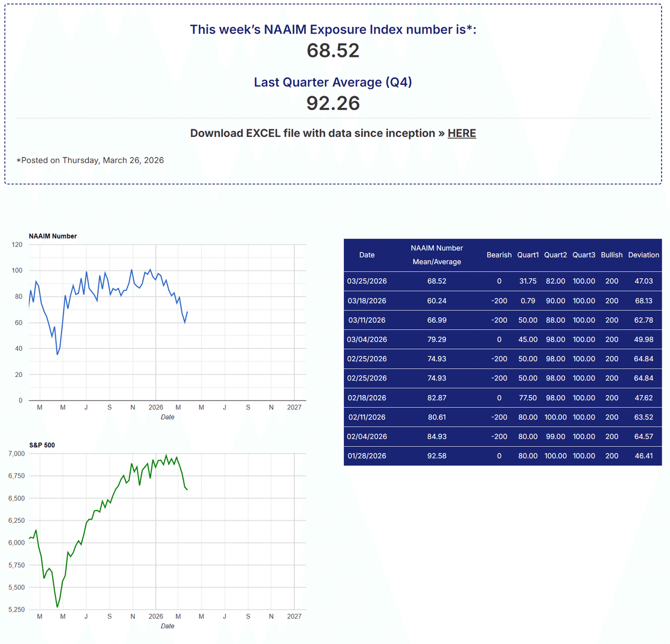Click the 5,250 label on S&P 500 axis
The image size is (670, 644).
point(16,609)
